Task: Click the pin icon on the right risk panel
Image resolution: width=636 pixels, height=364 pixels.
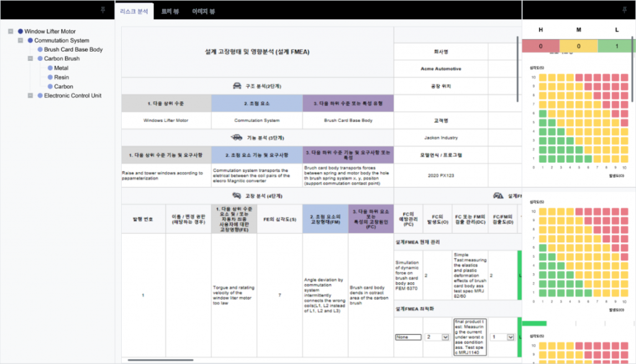Action: 624,9
